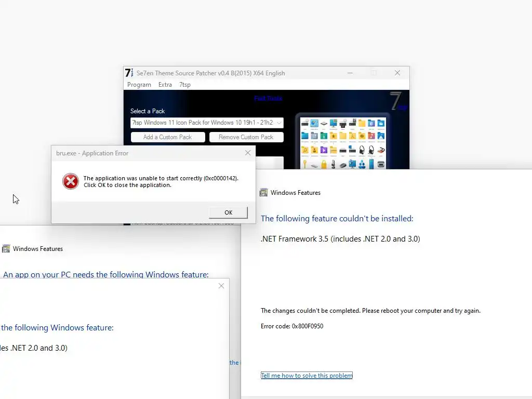Image resolution: width=532 pixels, height=399 pixels.
Task: Close the lower-left Windows Features popup
Action: [x=221, y=286]
